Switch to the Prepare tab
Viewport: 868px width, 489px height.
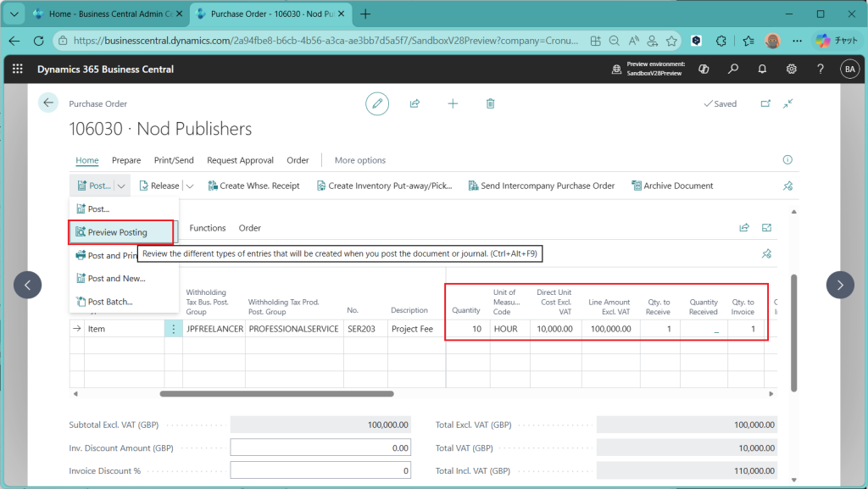point(126,160)
